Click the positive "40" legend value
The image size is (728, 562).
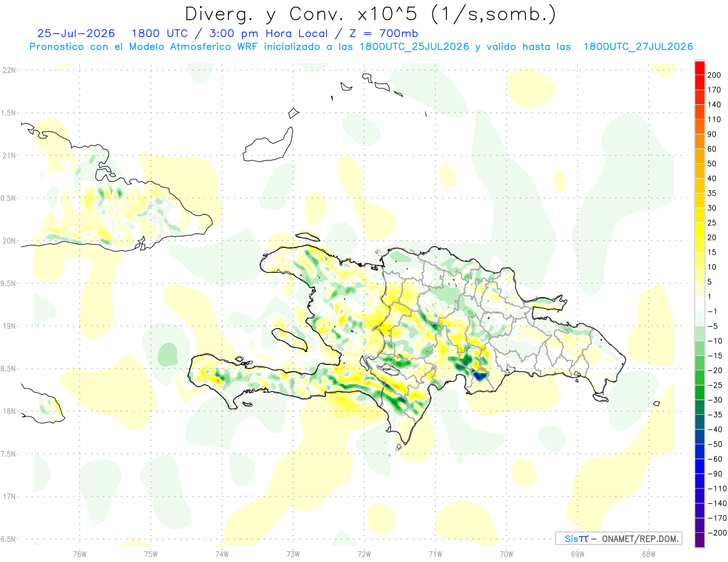point(712,179)
